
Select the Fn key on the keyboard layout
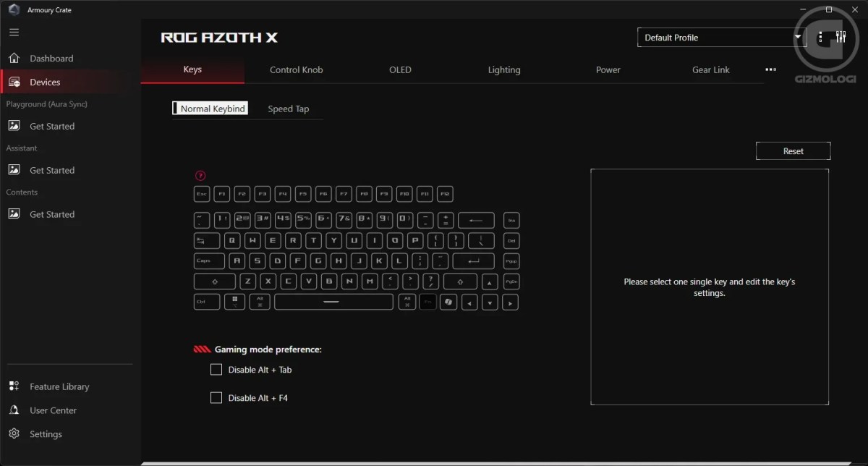pos(427,302)
